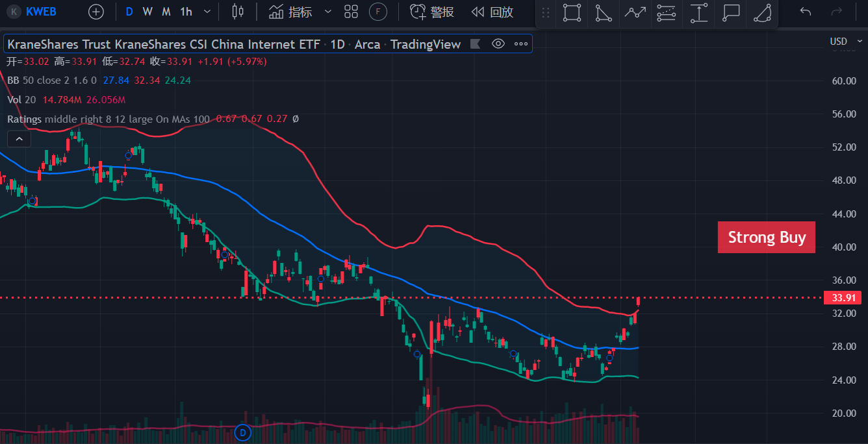This screenshot has width=868, height=444.
Task: Click the Arca exchange label
Action: point(368,44)
